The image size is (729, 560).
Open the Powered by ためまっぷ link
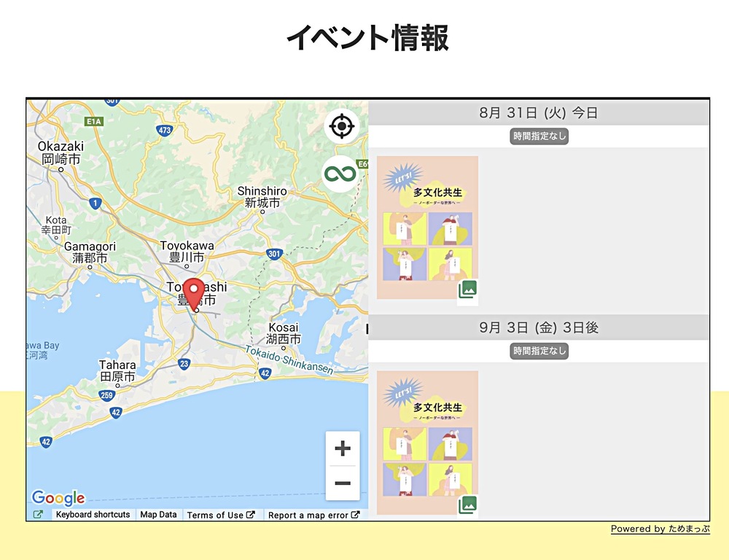(x=660, y=529)
